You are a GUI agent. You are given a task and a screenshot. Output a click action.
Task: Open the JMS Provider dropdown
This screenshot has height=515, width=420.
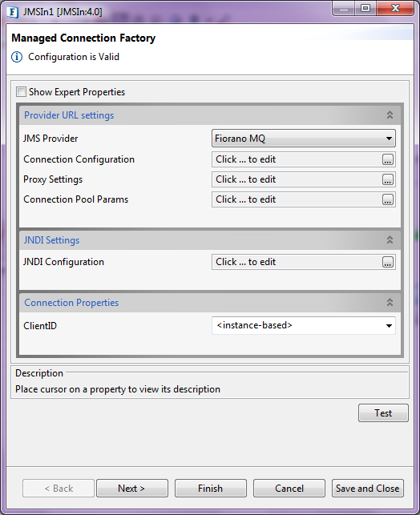tap(303, 139)
